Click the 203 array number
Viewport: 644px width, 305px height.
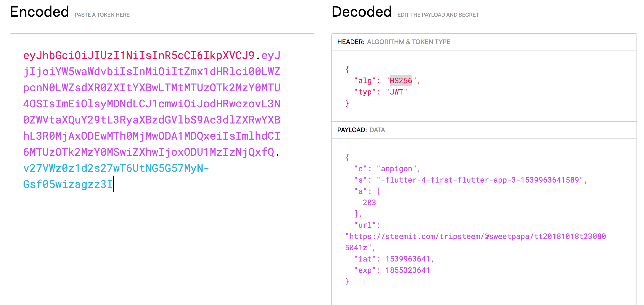369,203
